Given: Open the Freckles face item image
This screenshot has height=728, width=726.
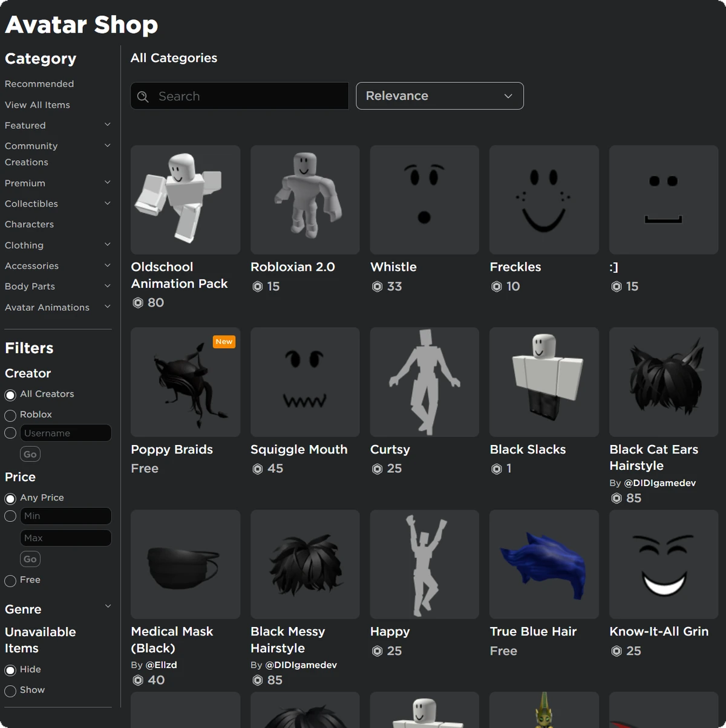Looking at the screenshot, I should coord(544,200).
